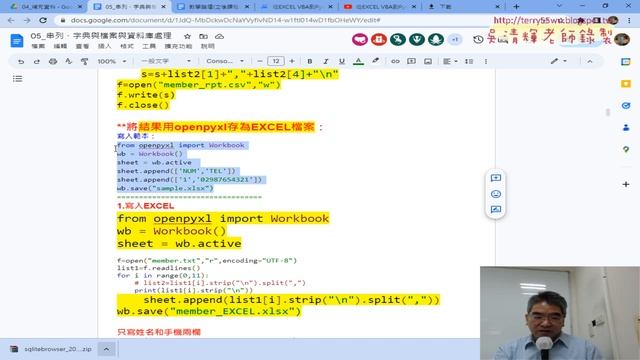Open version history clock icon
This screenshot has height=360, width=640.
(478, 40)
